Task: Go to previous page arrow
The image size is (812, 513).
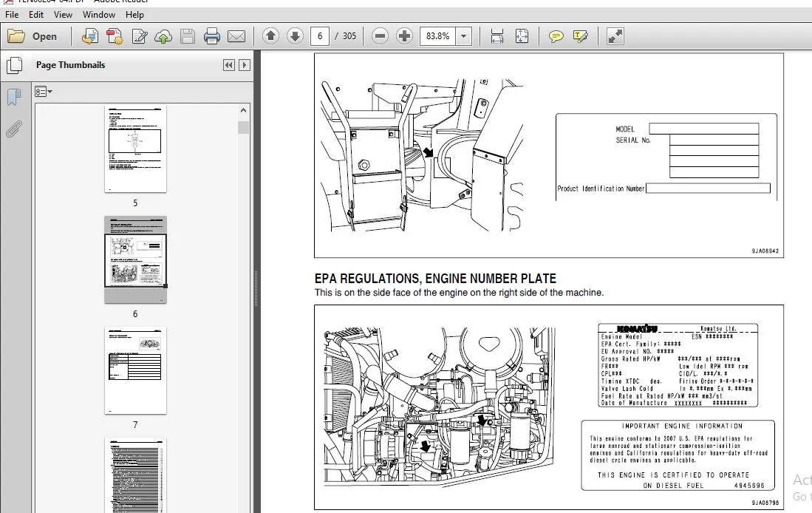Action: [x=270, y=35]
